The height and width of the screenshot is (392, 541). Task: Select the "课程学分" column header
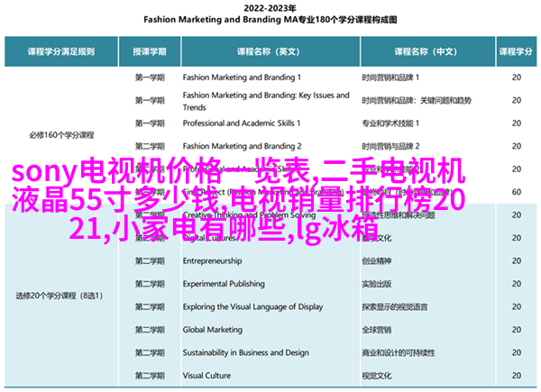(516, 51)
